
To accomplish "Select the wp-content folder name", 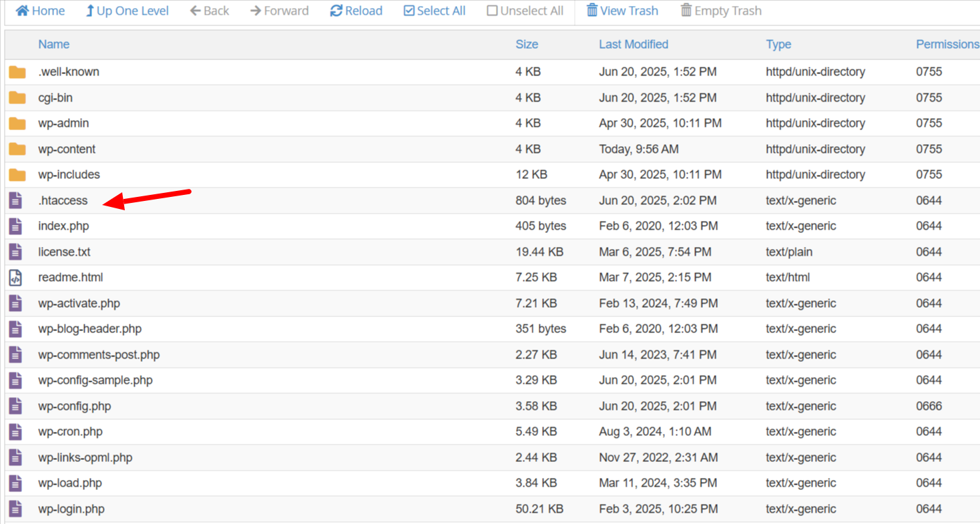I will pos(67,149).
